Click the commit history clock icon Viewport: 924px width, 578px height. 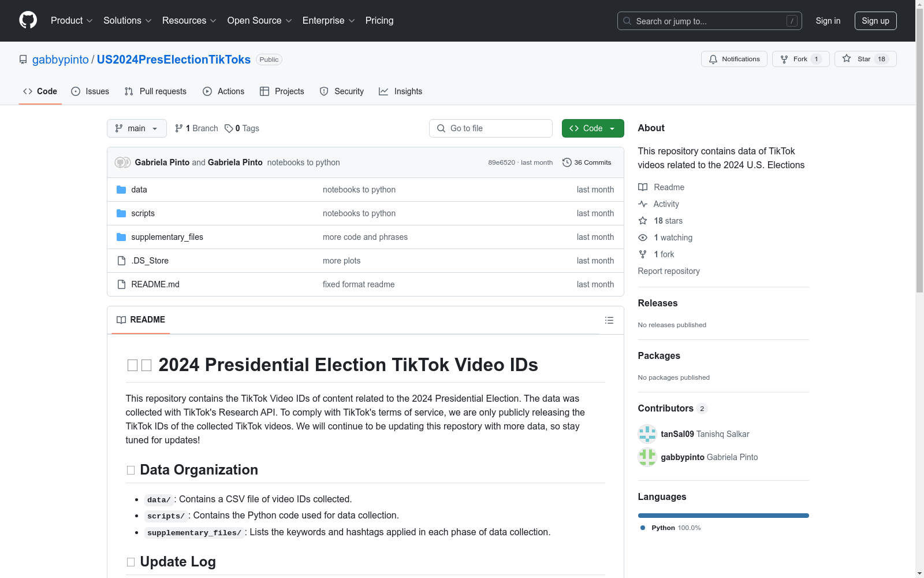(x=567, y=162)
